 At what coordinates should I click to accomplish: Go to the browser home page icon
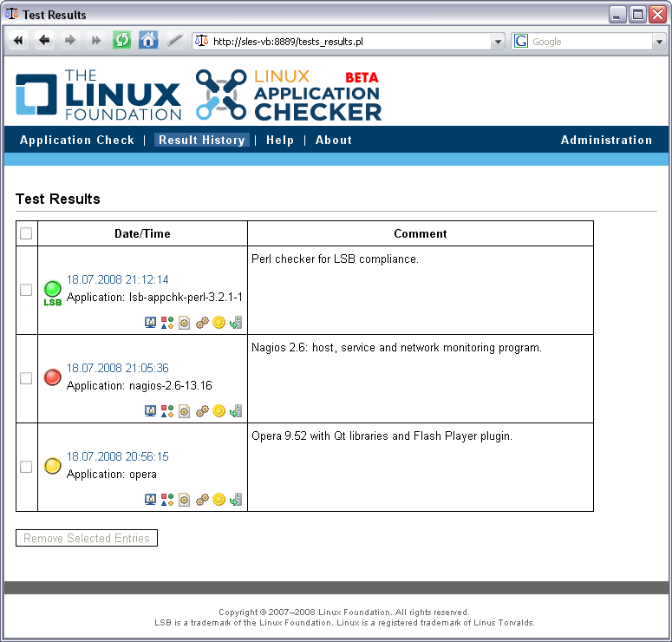pyautogui.click(x=148, y=40)
